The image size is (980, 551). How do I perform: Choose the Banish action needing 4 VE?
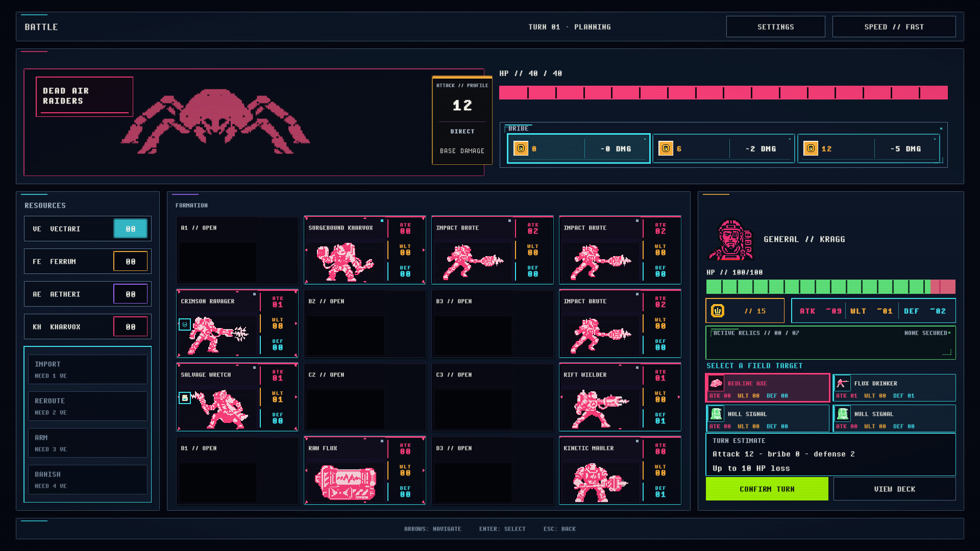pyautogui.click(x=88, y=480)
